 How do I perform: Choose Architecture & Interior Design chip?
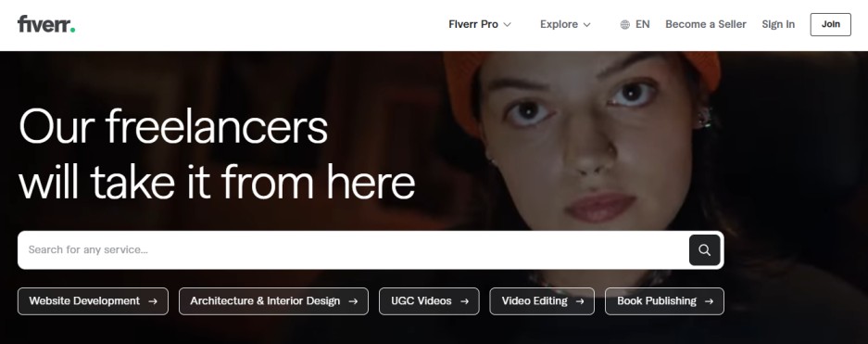[x=273, y=301]
